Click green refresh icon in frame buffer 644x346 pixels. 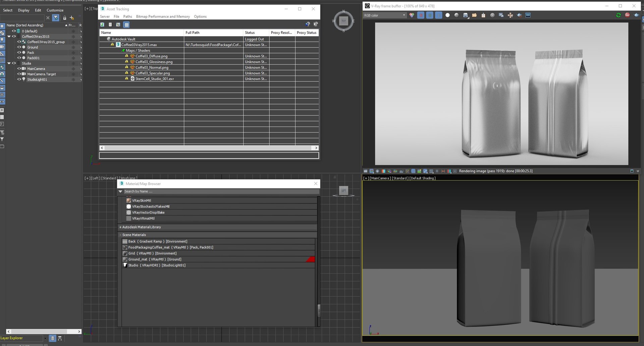tap(619, 15)
